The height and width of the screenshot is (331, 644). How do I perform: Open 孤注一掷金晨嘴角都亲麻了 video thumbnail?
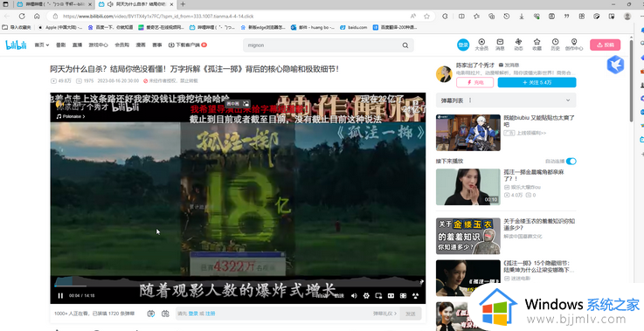point(467,187)
